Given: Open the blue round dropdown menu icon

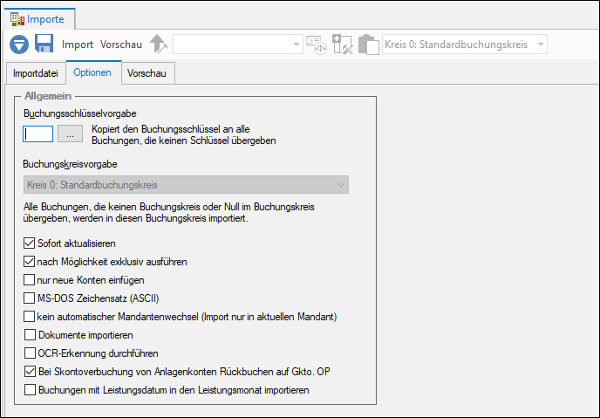Looking at the screenshot, I should [19, 44].
